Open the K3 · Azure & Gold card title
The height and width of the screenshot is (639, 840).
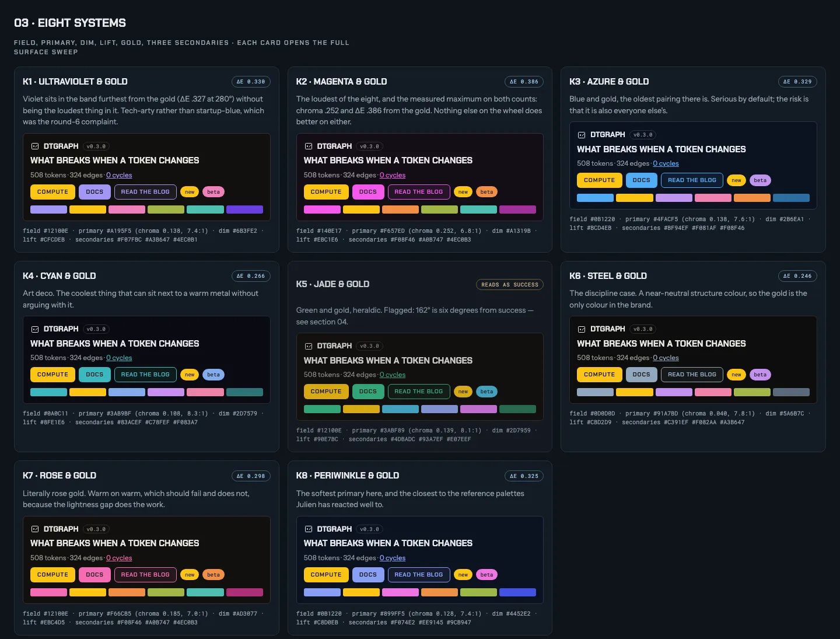tap(609, 82)
